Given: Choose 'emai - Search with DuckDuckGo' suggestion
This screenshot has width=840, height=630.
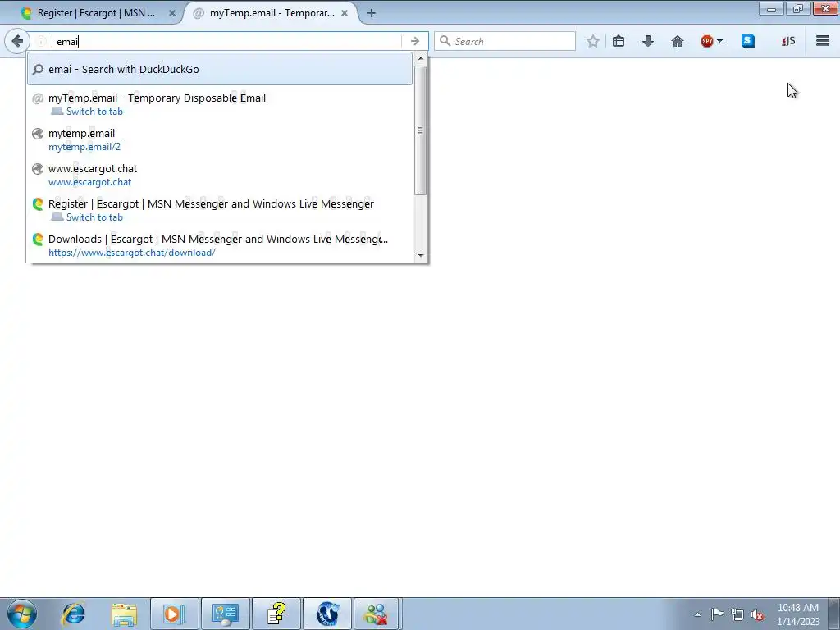Looking at the screenshot, I should tap(220, 69).
